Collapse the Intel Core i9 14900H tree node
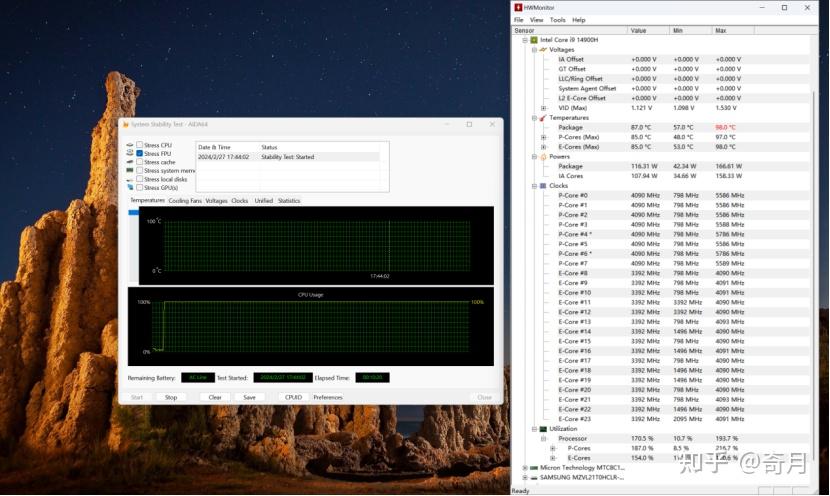This screenshot has width=830, height=496. click(525, 40)
